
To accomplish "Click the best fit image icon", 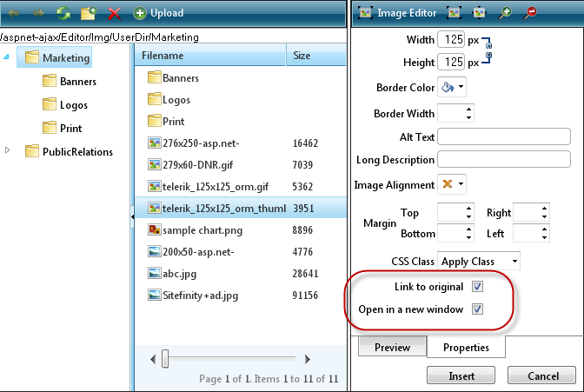I will click(454, 13).
